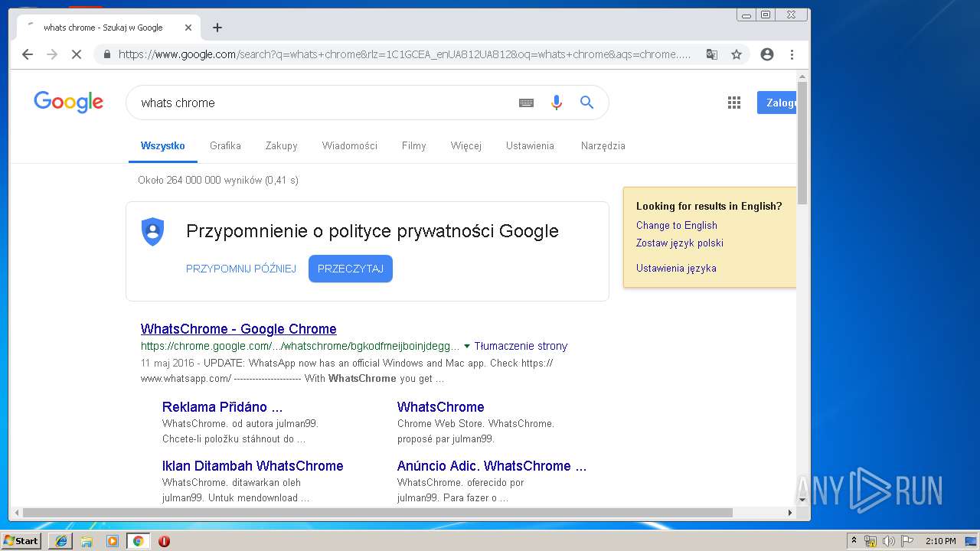Viewport: 980px width, 551px height.
Task: Click PRZYPOMNIJ PÓŹNIEJ
Action: click(x=241, y=269)
